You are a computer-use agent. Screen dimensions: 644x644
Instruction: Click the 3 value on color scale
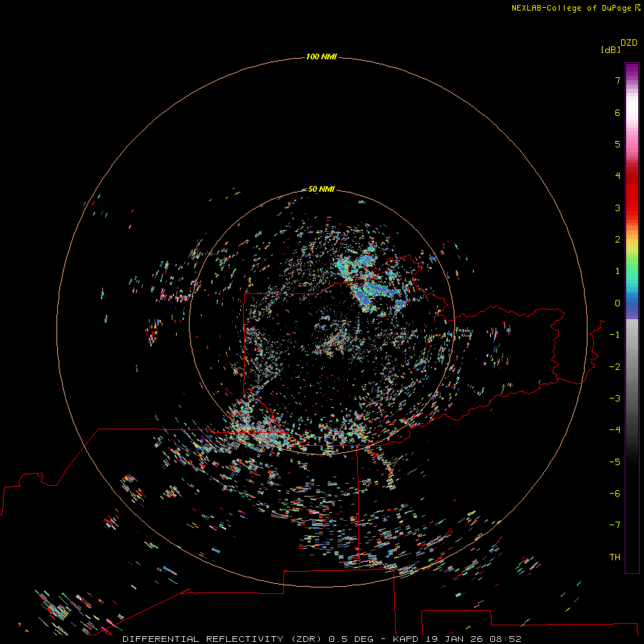618,208
